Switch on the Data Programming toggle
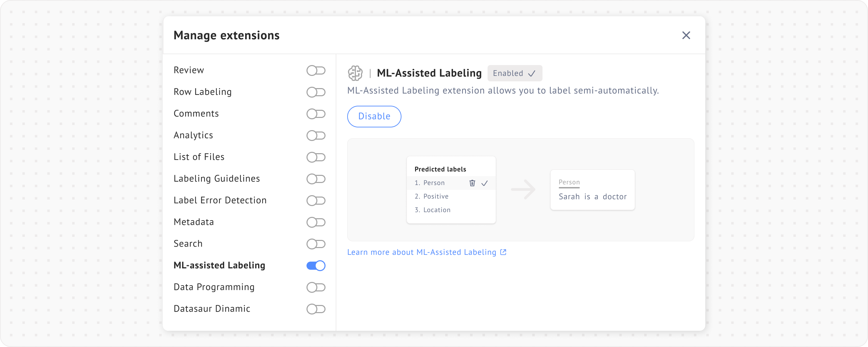Image resolution: width=868 pixels, height=347 pixels. coord(316,287)
